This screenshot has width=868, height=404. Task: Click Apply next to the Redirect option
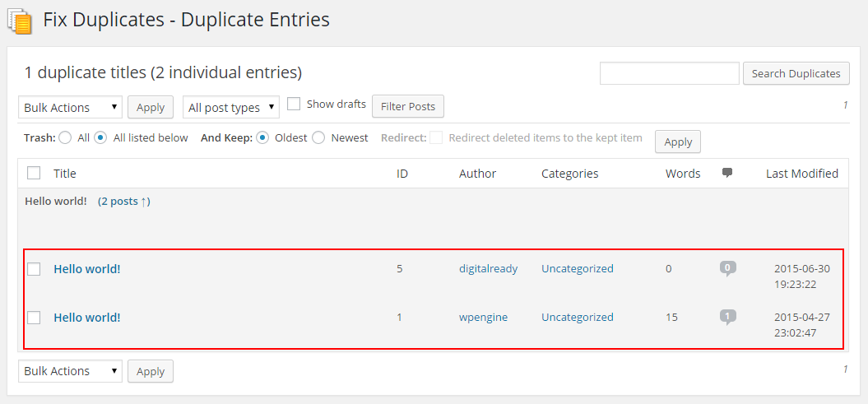678,142
